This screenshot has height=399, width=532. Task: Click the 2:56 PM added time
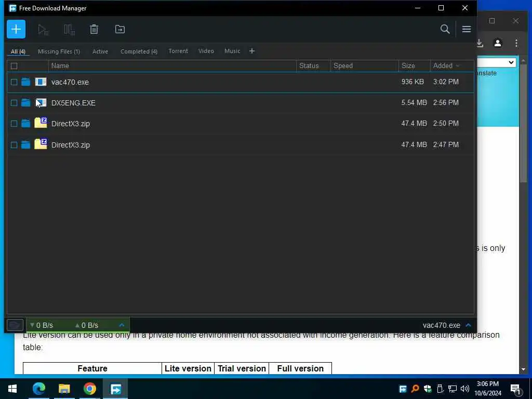point(446,102)
